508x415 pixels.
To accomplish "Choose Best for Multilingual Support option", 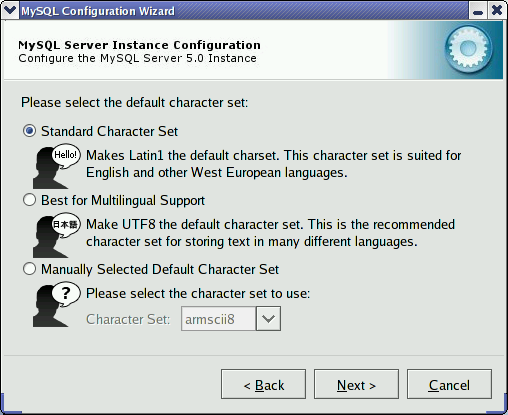I will 29,200.
